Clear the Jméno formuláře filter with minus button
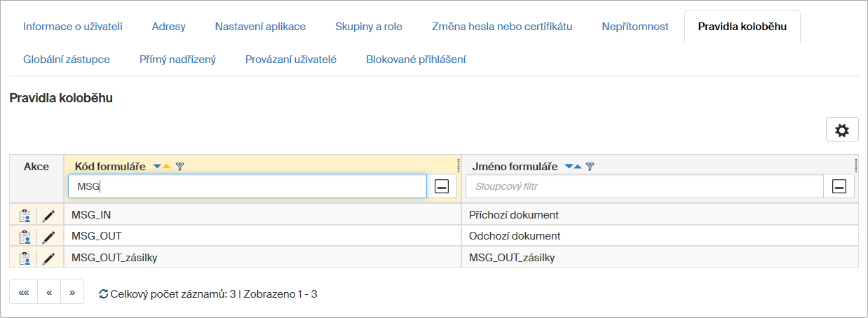The width and height of the screenshot is (868, 318). coord(839,186)
